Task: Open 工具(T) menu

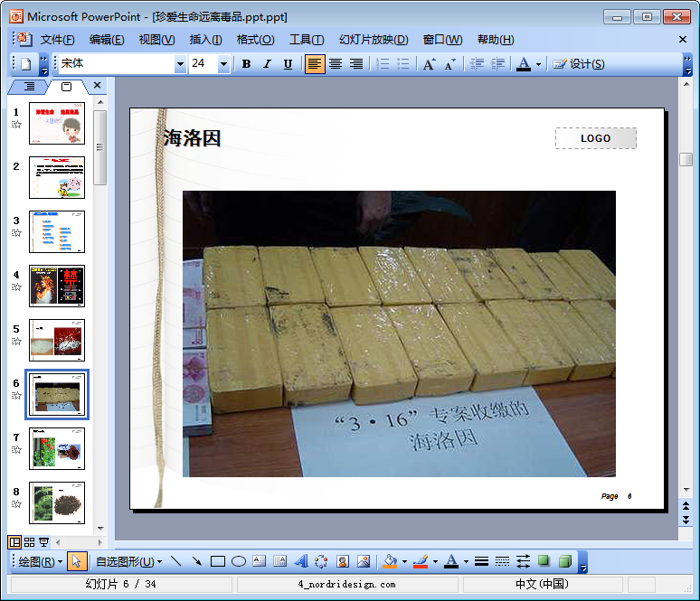Action: 307,40
